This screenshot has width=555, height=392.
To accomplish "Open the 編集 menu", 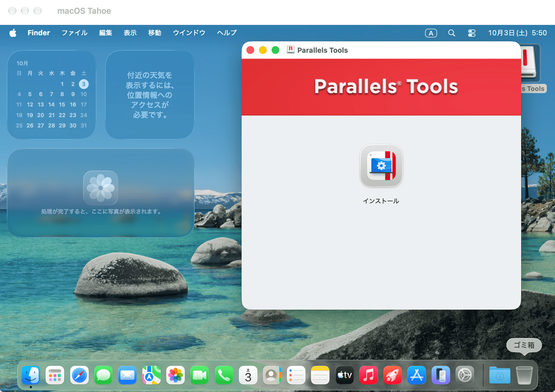I will click(x=105, y=33).
